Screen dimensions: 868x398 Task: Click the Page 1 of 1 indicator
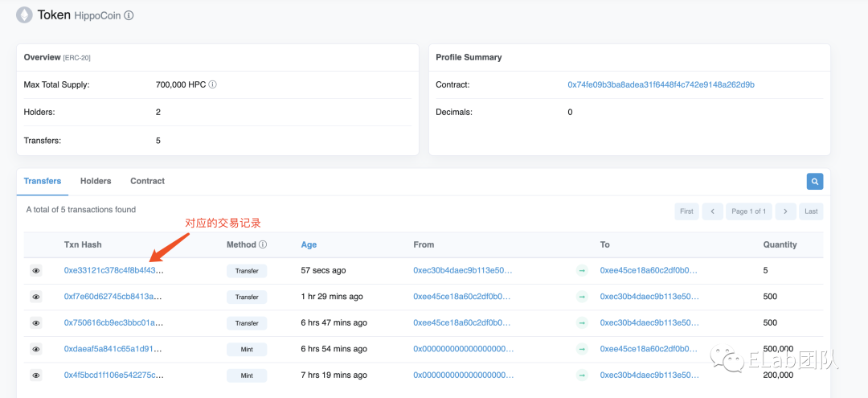click(x=749, y=211)
